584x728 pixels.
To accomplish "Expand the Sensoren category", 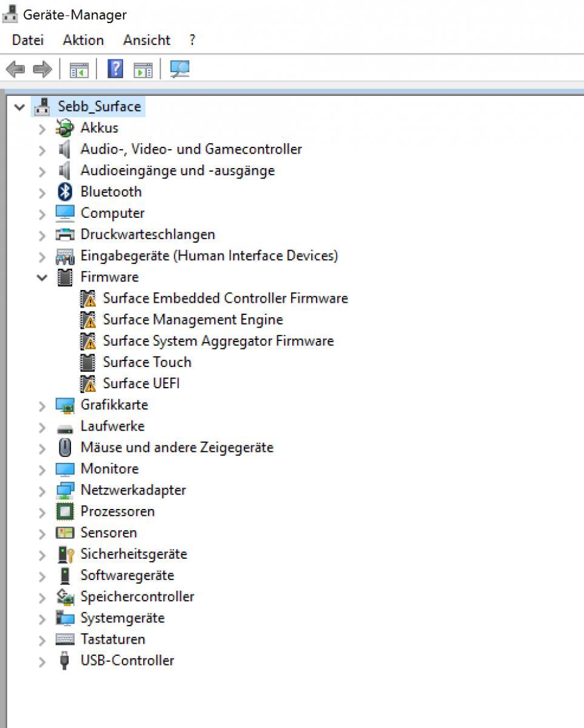I will [42, 533].
